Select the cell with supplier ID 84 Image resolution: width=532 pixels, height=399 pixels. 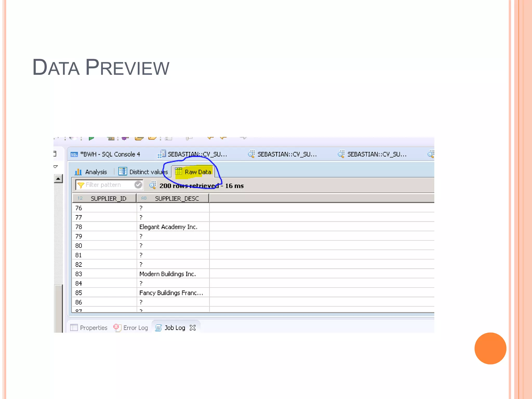tap(104, 283)
